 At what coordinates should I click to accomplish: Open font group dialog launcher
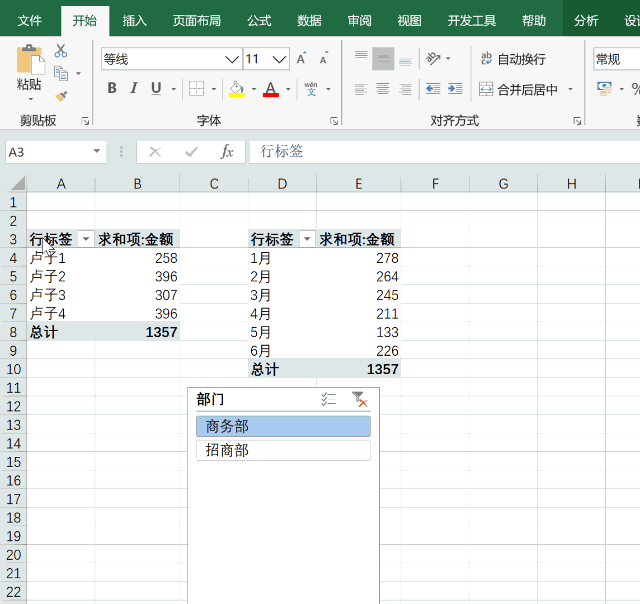334,121
